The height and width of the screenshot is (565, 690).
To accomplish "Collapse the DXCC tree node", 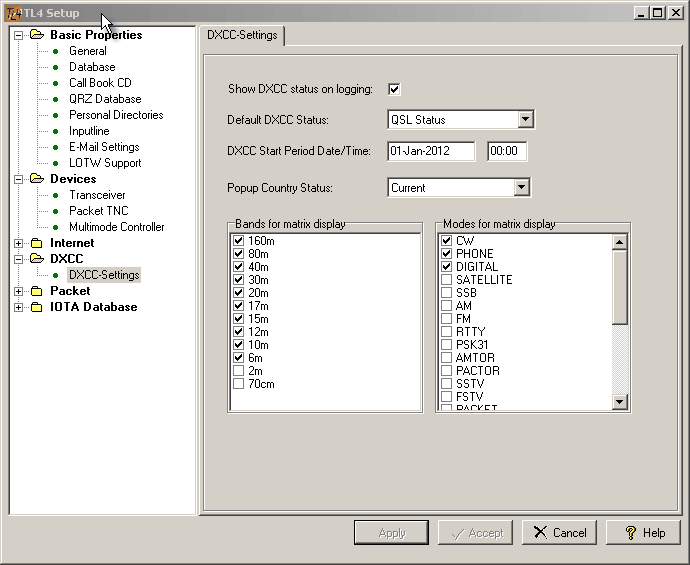I will click(18, 259).
